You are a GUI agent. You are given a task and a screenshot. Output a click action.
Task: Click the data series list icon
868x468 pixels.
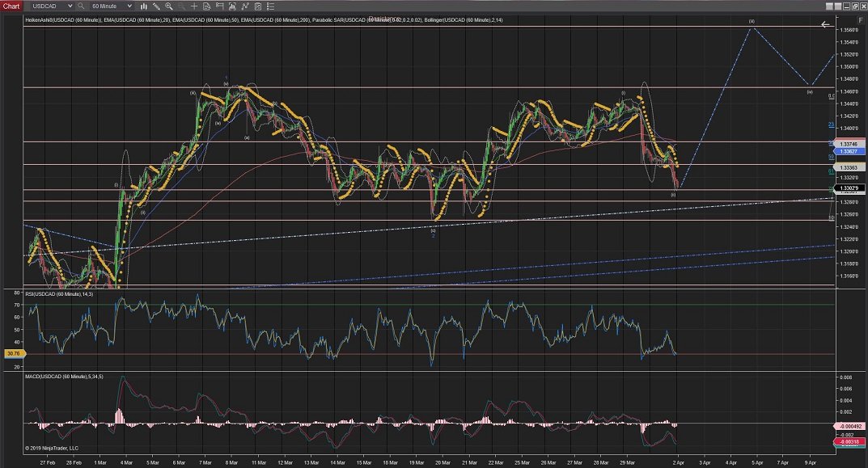(270, 7)
